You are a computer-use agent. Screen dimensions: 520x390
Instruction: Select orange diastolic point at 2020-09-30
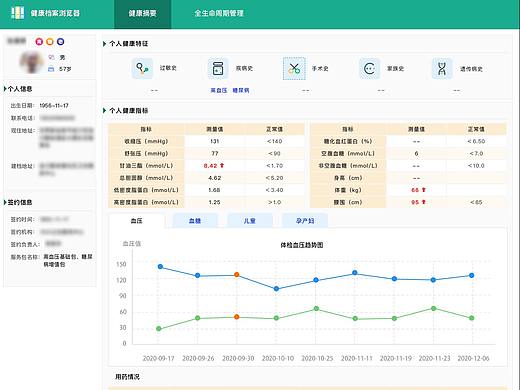click(x=237, y=317)
